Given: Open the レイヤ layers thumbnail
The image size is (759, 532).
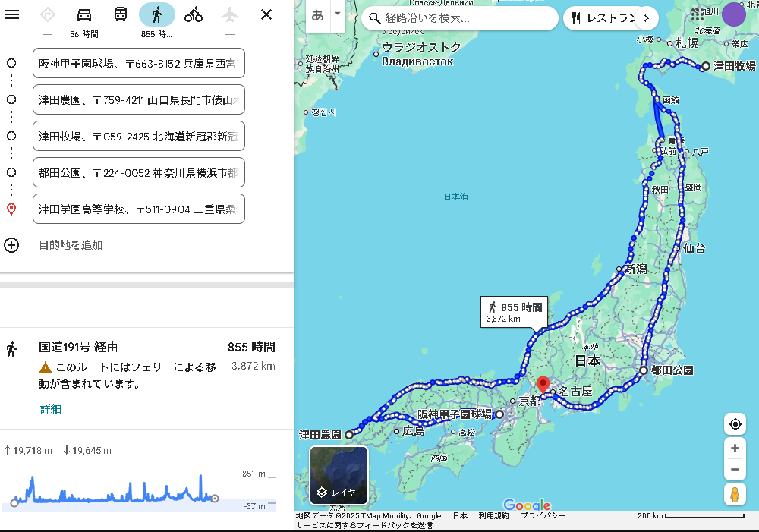Looking at the screenshot, I should (339, 475).
